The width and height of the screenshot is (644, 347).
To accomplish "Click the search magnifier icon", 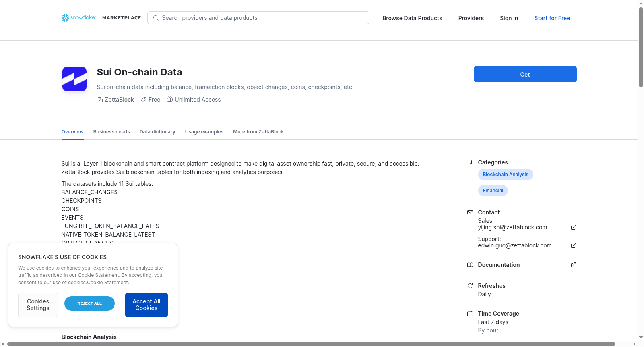I will coord(156,18).
